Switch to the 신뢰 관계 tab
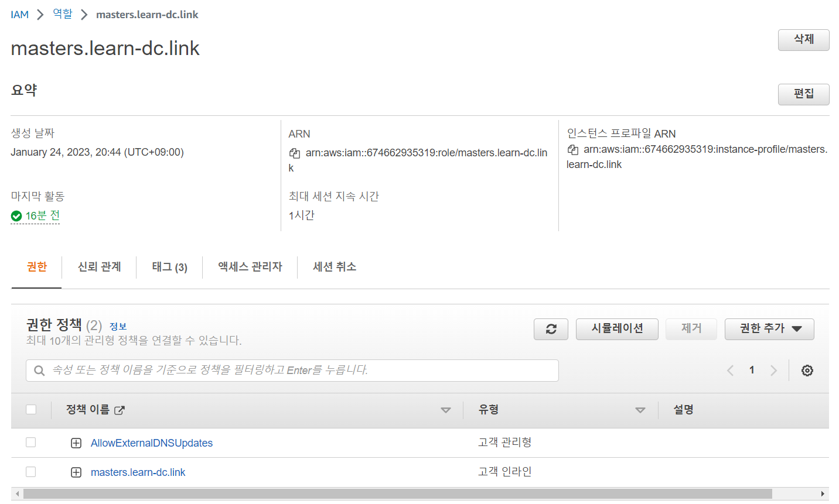The width and height of the screenshot is (839, 504). pos(98,267)
